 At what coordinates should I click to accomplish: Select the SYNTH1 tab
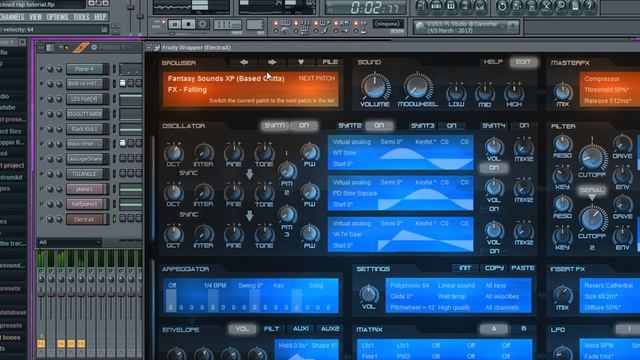coord(274,126)
